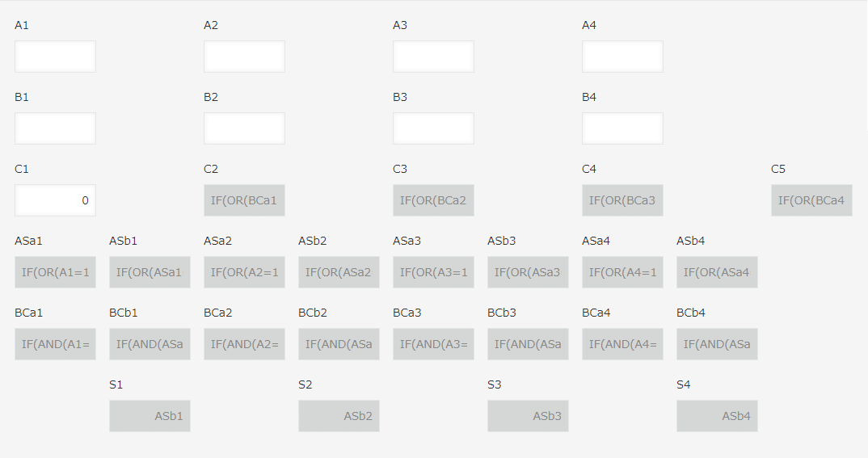Screen dimensions: 868x458
Task: Select the C2 calculated field
Action: click(x=244, y=200)
